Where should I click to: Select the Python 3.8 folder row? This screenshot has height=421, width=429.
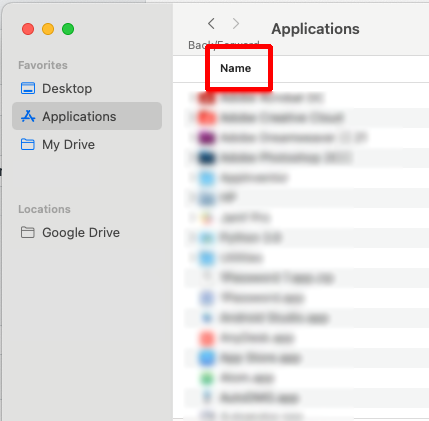pyautogui.click(x=306, y=238)
